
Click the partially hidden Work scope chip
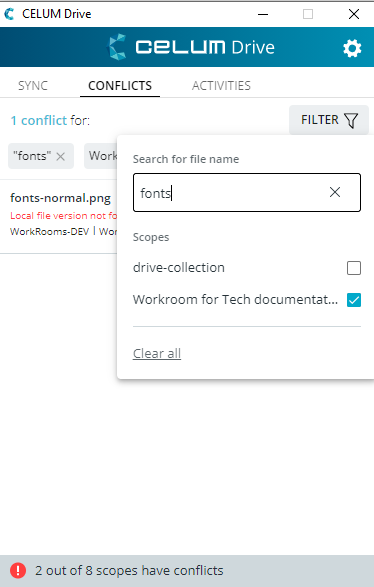[100, 156]
